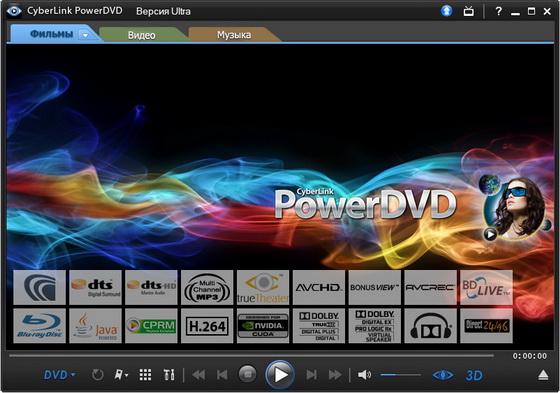The width and height of the screenshot is (560, 393).
Task: Open the chapter grid viewer icon
Action: tap(145, 375)
